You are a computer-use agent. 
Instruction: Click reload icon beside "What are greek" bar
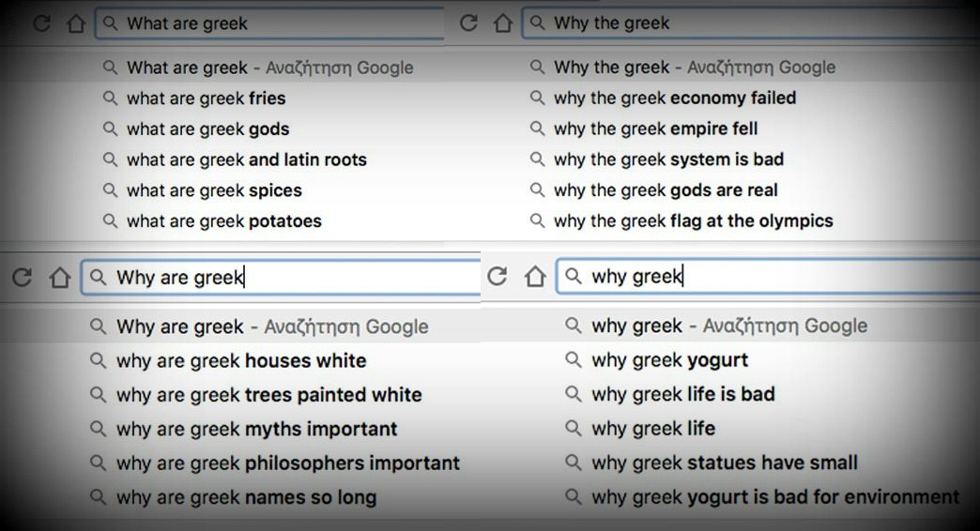(40, 23)
